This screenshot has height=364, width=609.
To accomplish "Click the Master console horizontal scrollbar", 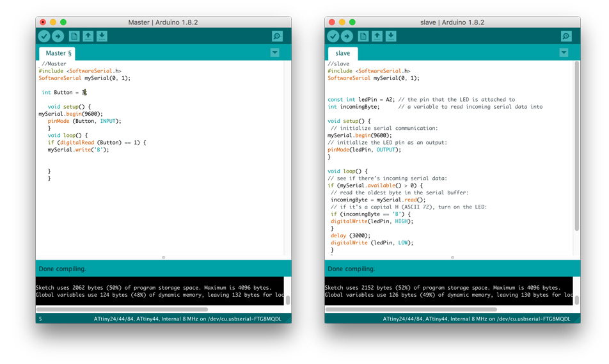I will (x=122, y=309).
